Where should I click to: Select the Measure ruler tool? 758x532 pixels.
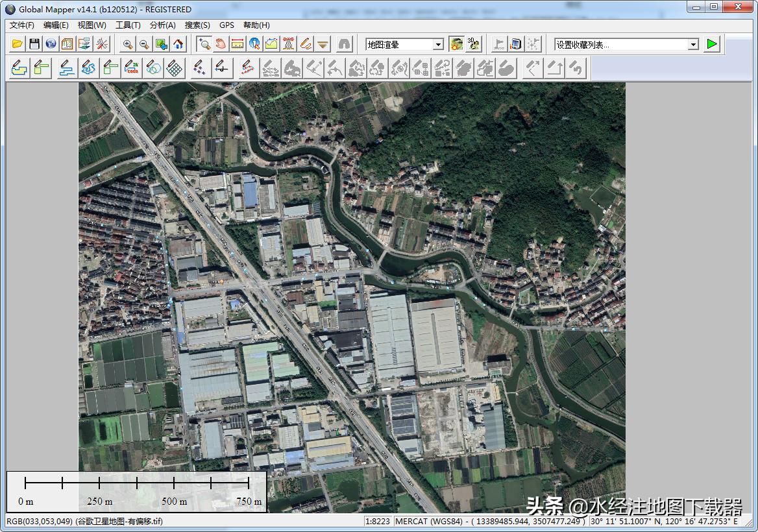point(238,45)
